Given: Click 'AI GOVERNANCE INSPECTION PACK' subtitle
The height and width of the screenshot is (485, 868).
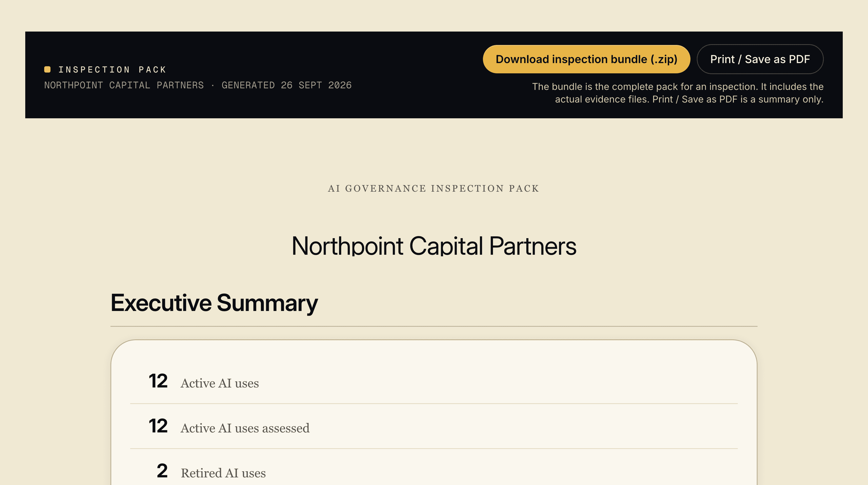Looking at the screenshot, I should [434, 188].
